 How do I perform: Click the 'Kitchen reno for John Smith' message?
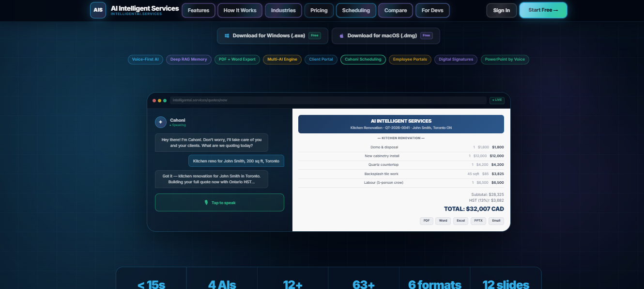[x=236, y=161]
